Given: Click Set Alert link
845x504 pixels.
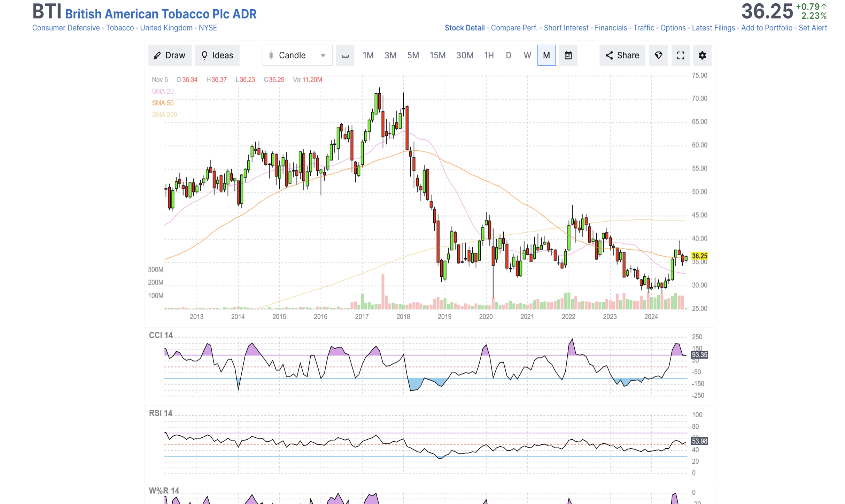Looking at the screenshot, I should [813, 28].
